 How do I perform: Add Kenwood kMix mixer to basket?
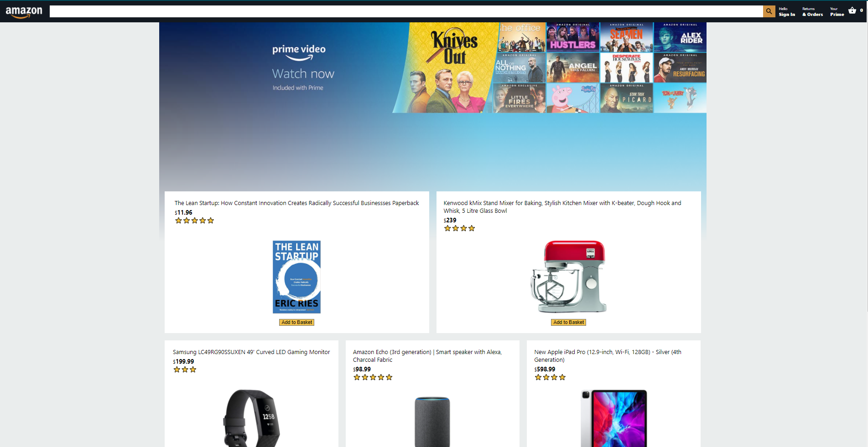pos(568,322)
